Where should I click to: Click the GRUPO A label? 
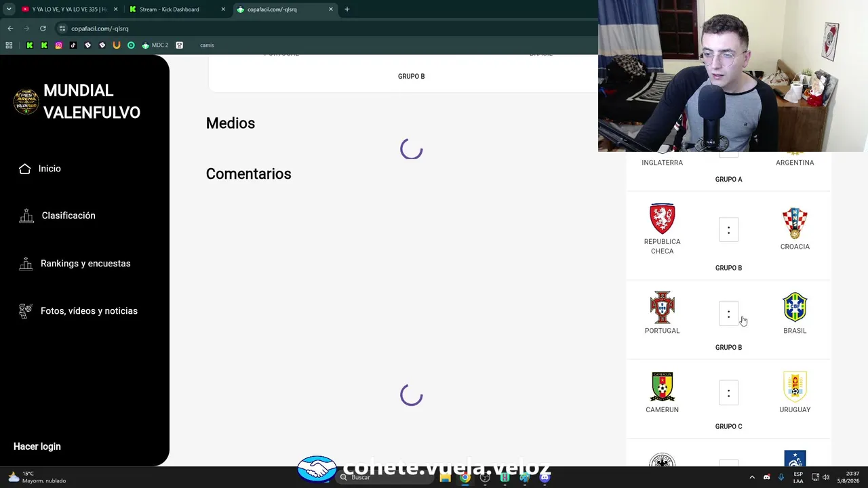[729, 180]
